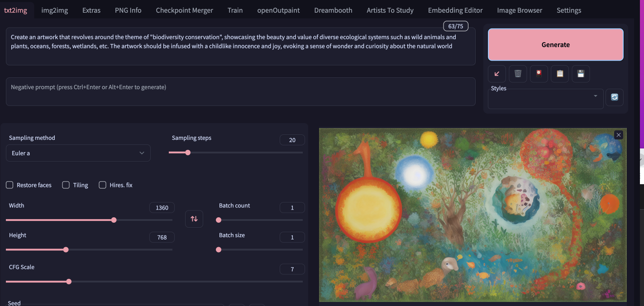The image size is (644, 306).
Task: Open the openOutpaint tab
Action: 278,10
